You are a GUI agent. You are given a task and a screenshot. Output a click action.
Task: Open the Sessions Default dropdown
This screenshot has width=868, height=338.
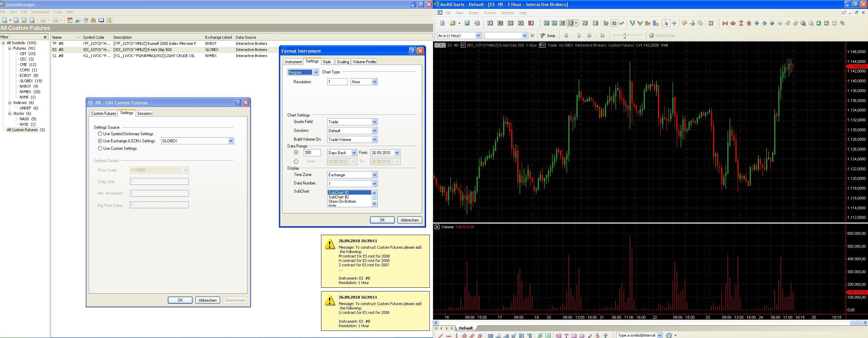coord(374,131)
